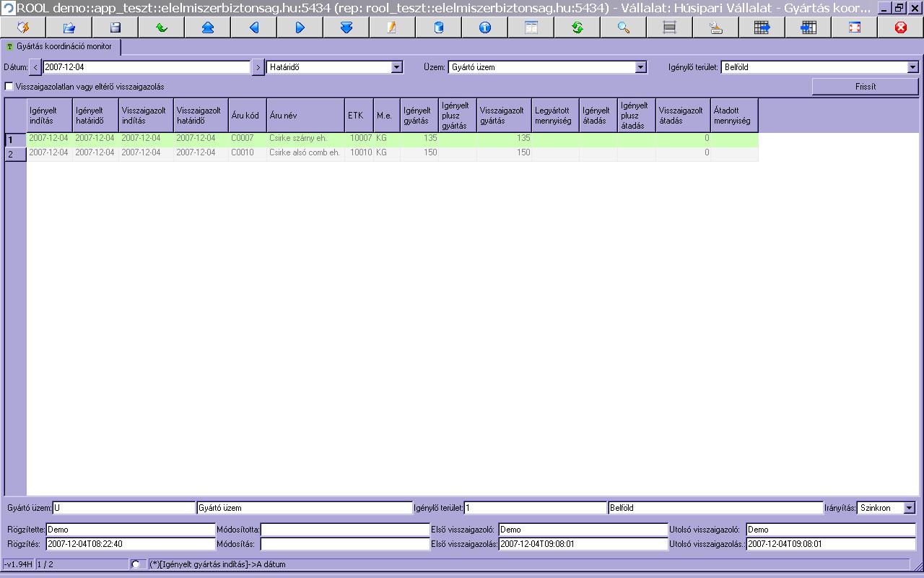This screenshot has width=924, height=578.
Task: Click the radio button in status bar
Action: [x=136, y=564]
